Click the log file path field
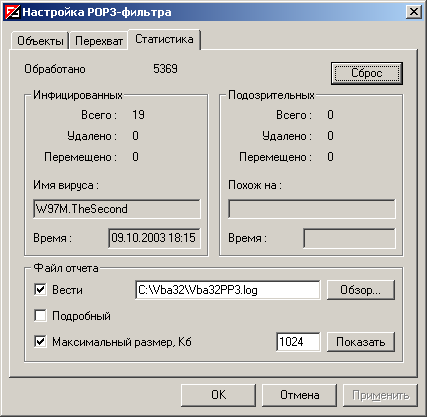The width and height of the screenshot is (427, 417). point(228,290)
